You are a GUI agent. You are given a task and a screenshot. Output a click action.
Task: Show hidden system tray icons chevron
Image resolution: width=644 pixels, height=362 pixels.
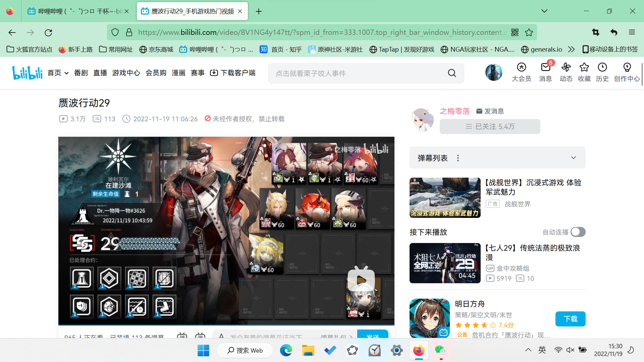[x=528, y=350]
